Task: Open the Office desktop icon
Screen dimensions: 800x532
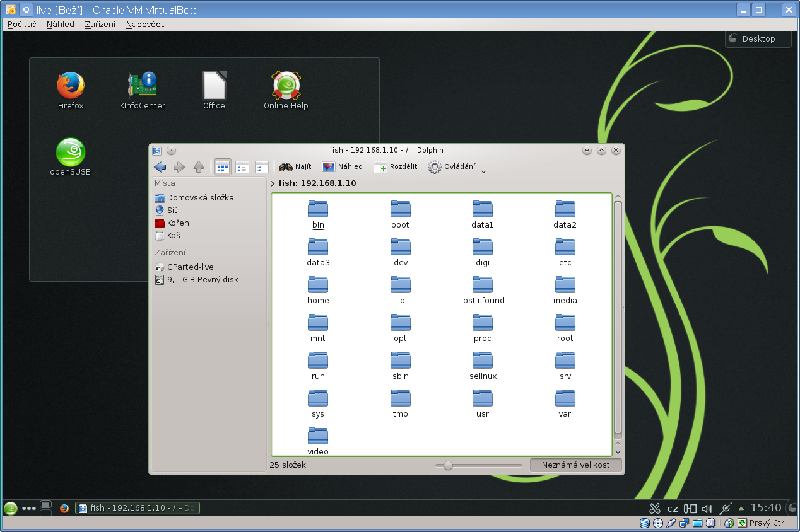Action: pos(214,91)
